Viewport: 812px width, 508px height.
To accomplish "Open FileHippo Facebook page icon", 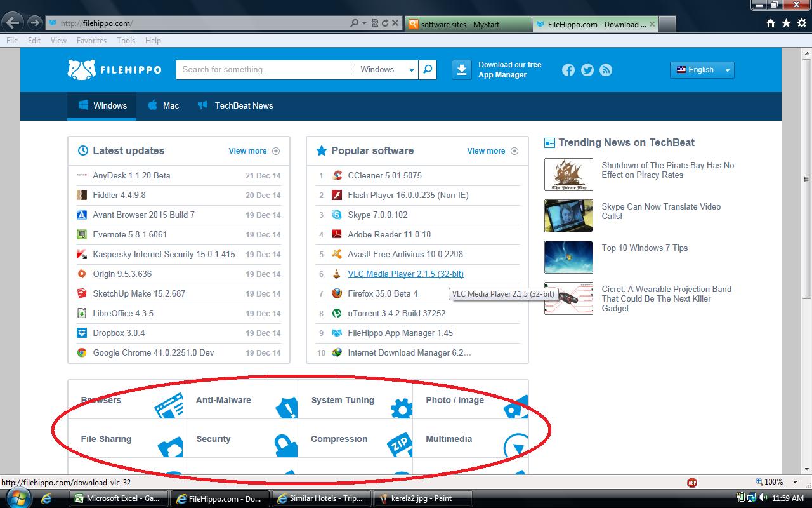I will point(568,70).
